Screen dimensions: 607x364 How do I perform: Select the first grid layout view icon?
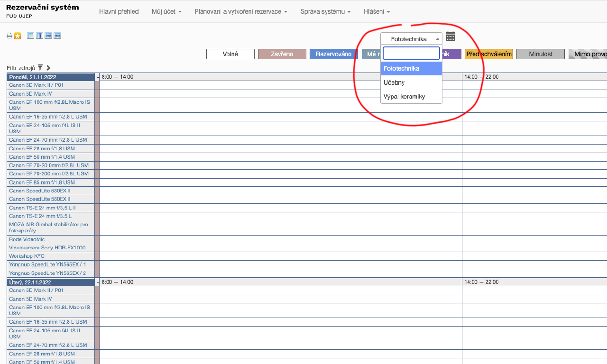(31, 36)
